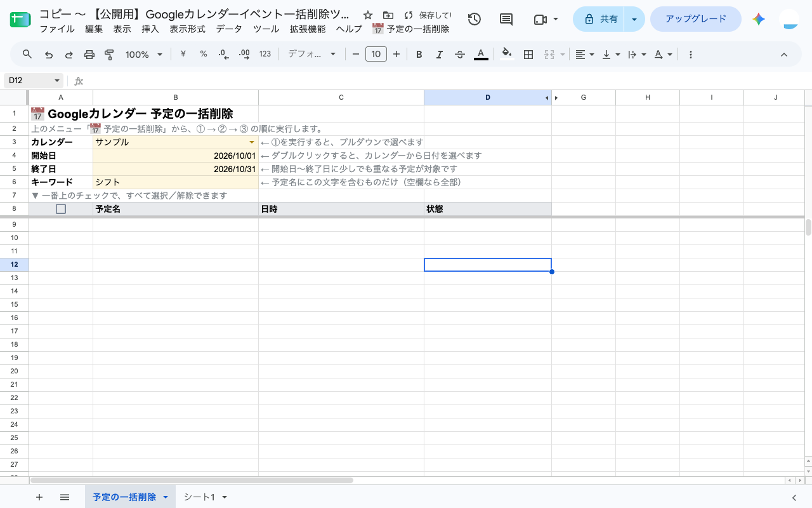Redo the last action
Viewport: 812px width, 508px height.
point(69,55)
